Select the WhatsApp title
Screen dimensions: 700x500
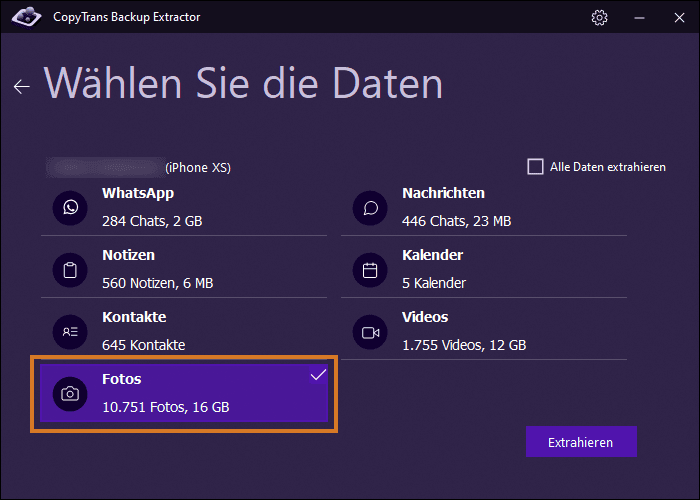click(x=138, y=193)
